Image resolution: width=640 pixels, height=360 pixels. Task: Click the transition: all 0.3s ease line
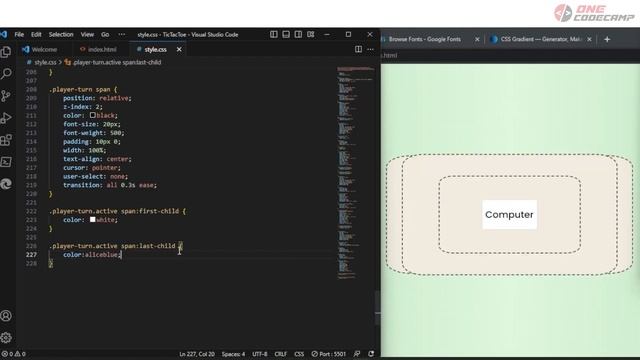[109, 185]
